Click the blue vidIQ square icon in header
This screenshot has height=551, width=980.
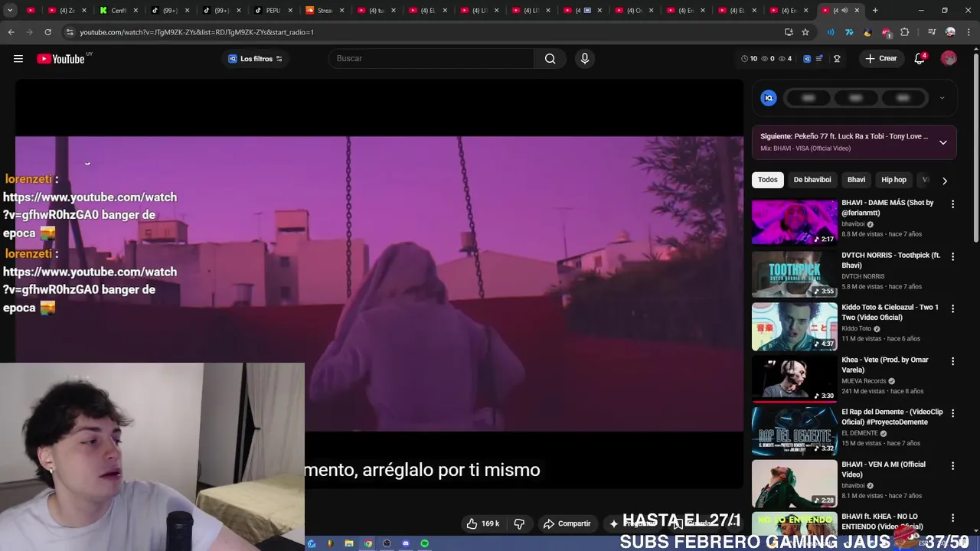click(807, 59)
